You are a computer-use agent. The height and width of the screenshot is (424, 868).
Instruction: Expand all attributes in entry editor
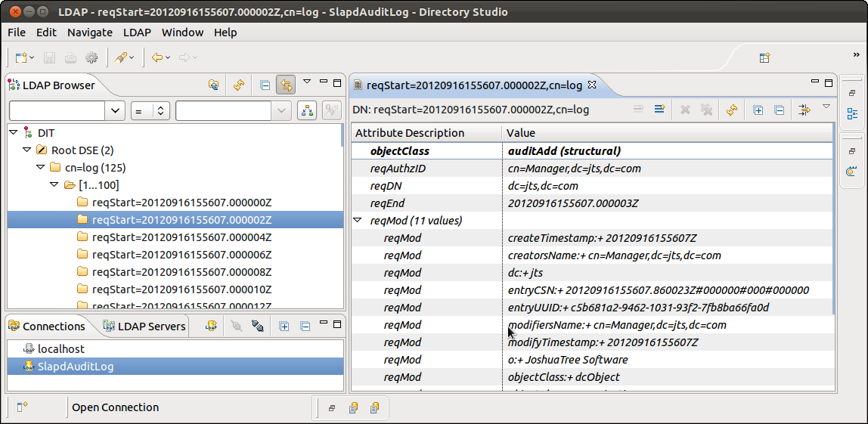point(758,110)
